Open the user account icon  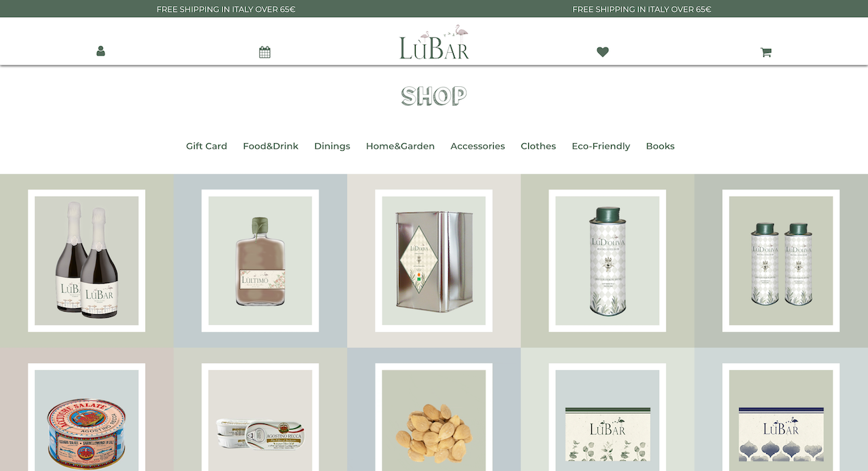click(100, 51)
